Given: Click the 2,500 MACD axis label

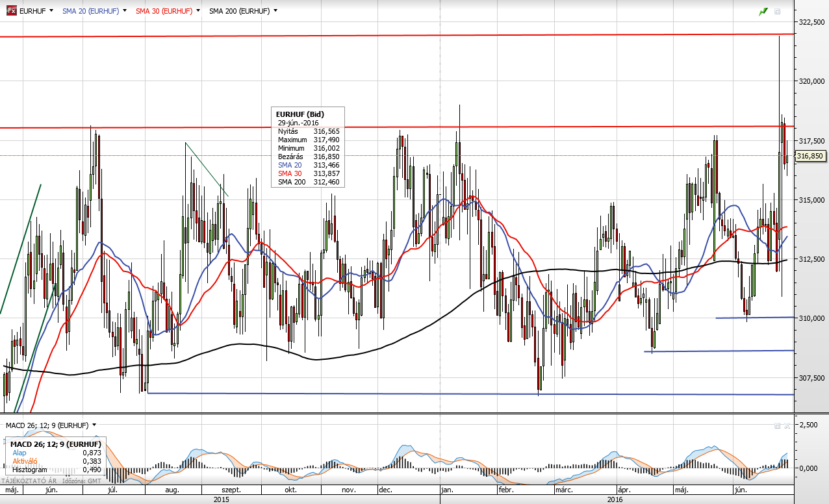Looking at the screenshot, I should coord(808,424).
